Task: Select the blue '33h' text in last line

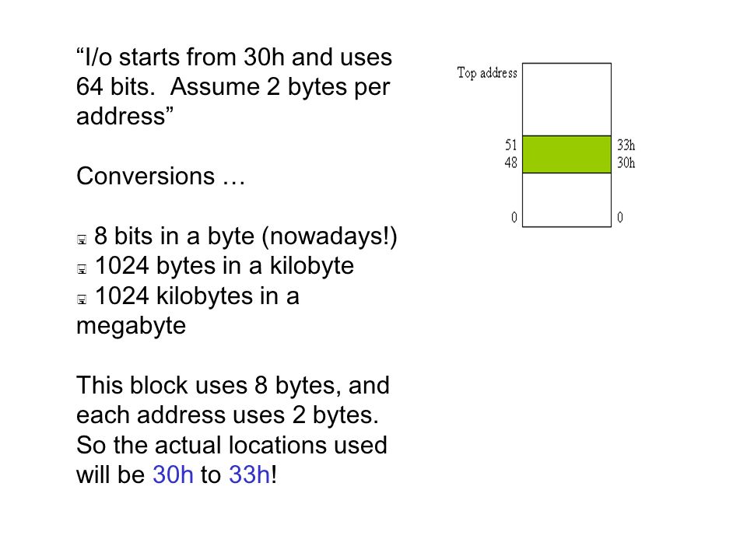Action: click(x=250, y=474)
